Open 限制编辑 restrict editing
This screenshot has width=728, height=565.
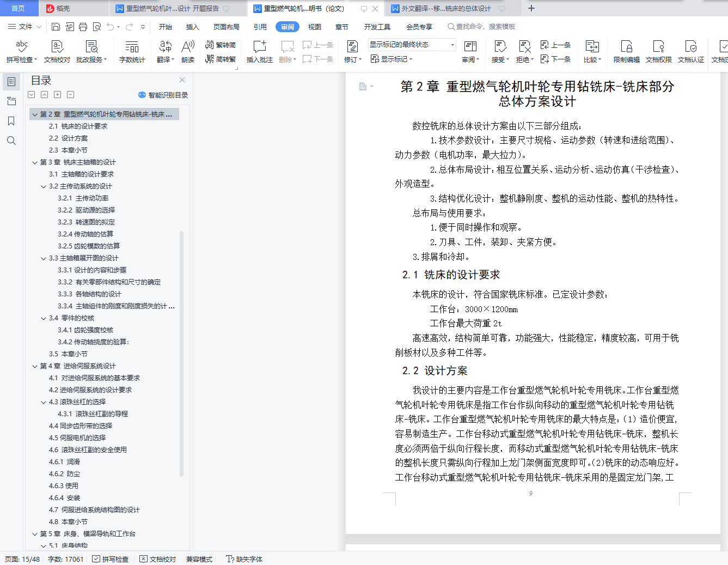[x=627, y=52]
